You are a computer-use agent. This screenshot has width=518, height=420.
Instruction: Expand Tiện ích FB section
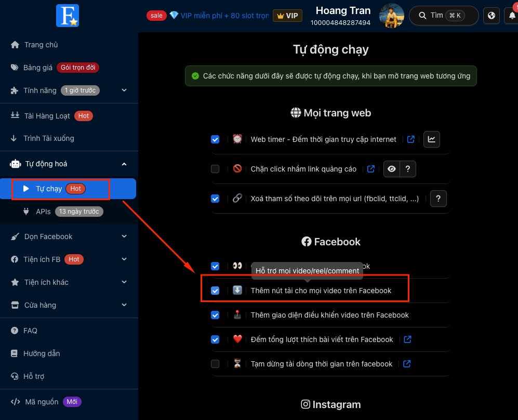point(69,259)
